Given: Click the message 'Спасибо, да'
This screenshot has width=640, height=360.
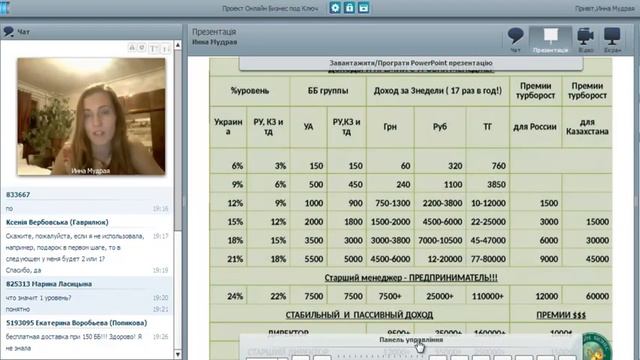Looking at the screenshot, I should pos(23,270).
